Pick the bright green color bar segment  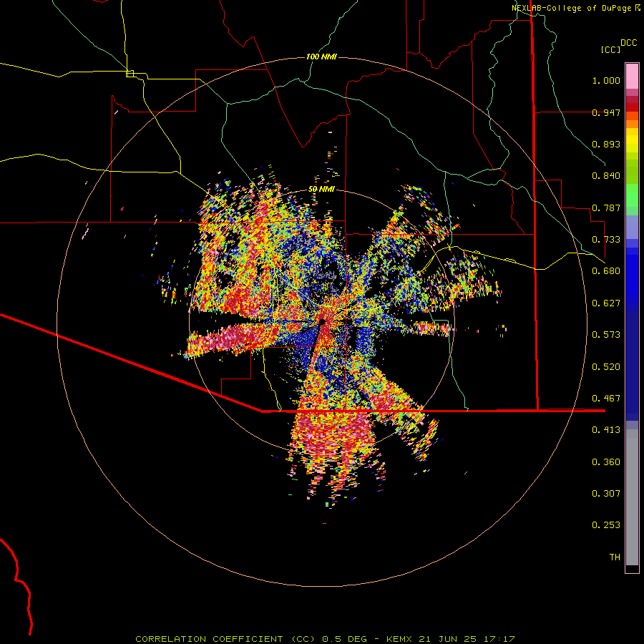click(x=632, y=195)
